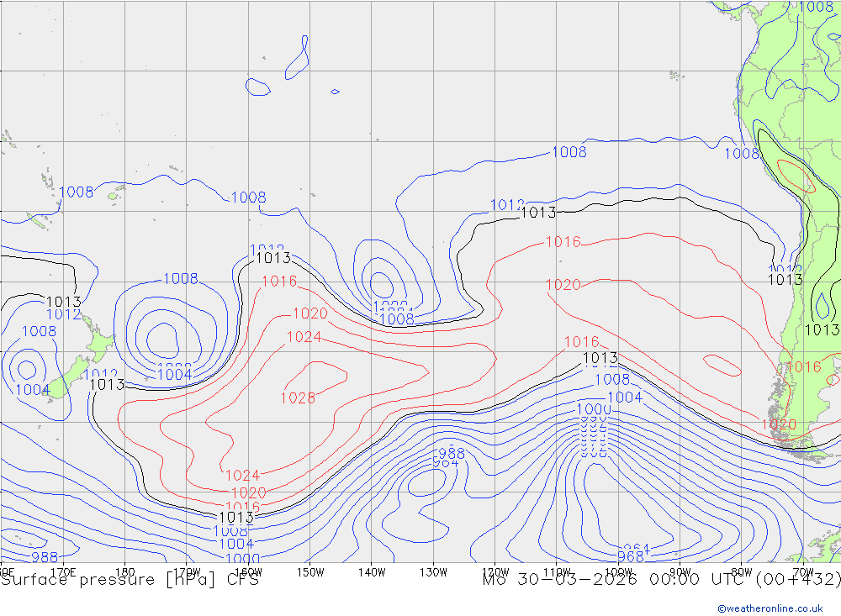Pick the 140W longitude label
Image resolution: width=841 pixels, height=616 pixels.
(372, 572)
